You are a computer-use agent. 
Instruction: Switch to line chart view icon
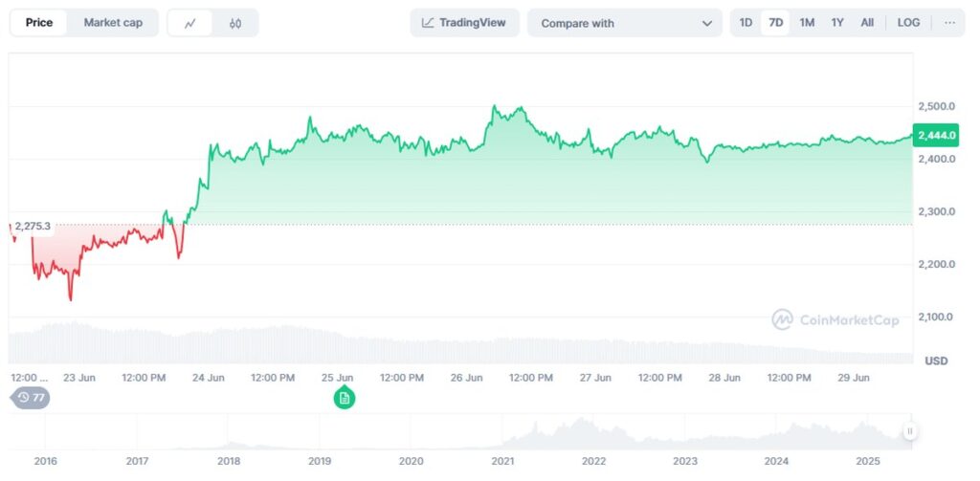click(190, 24)
